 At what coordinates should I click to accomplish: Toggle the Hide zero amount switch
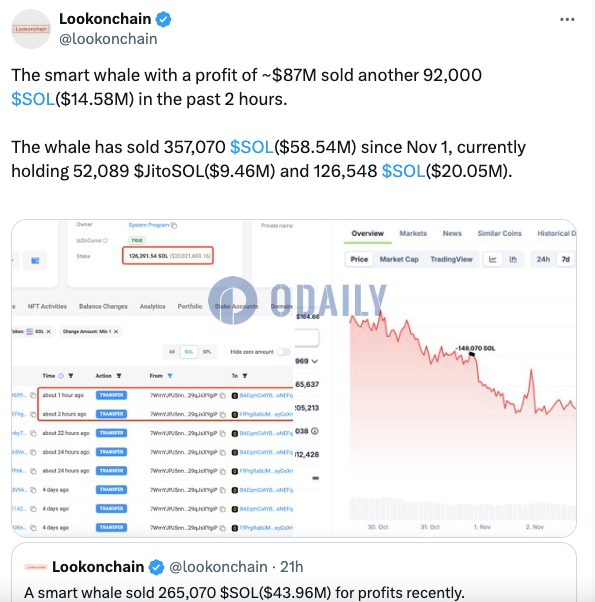tap(283, 352)
